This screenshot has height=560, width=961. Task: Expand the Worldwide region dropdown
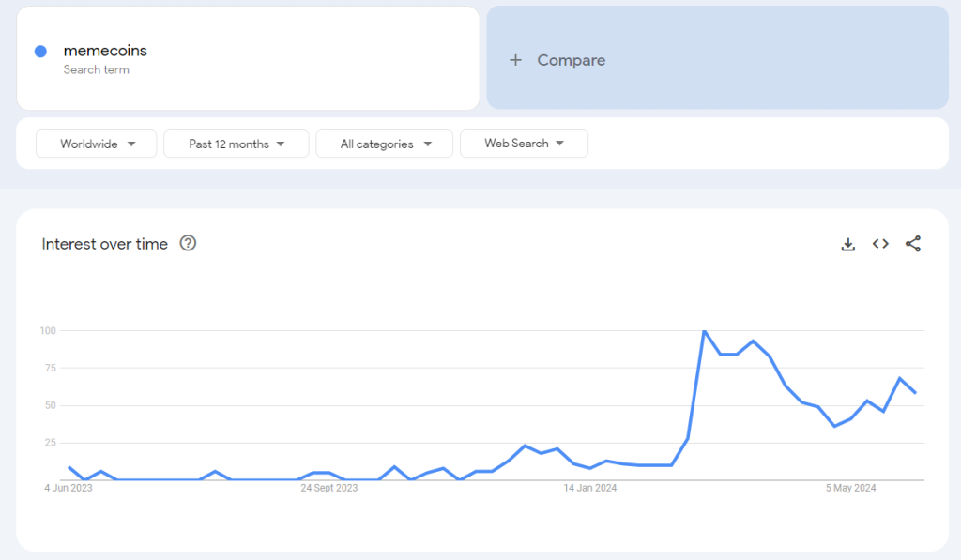pos(97,144)
